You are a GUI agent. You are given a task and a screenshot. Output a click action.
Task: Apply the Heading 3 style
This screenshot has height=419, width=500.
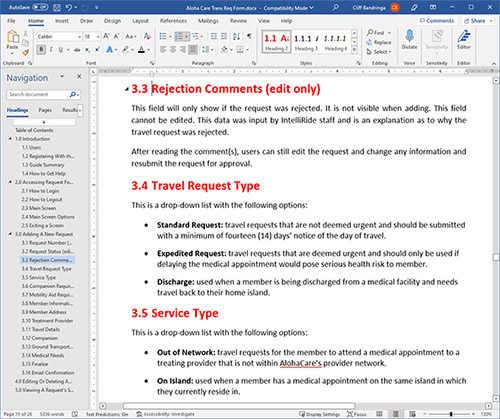[306, 42]
